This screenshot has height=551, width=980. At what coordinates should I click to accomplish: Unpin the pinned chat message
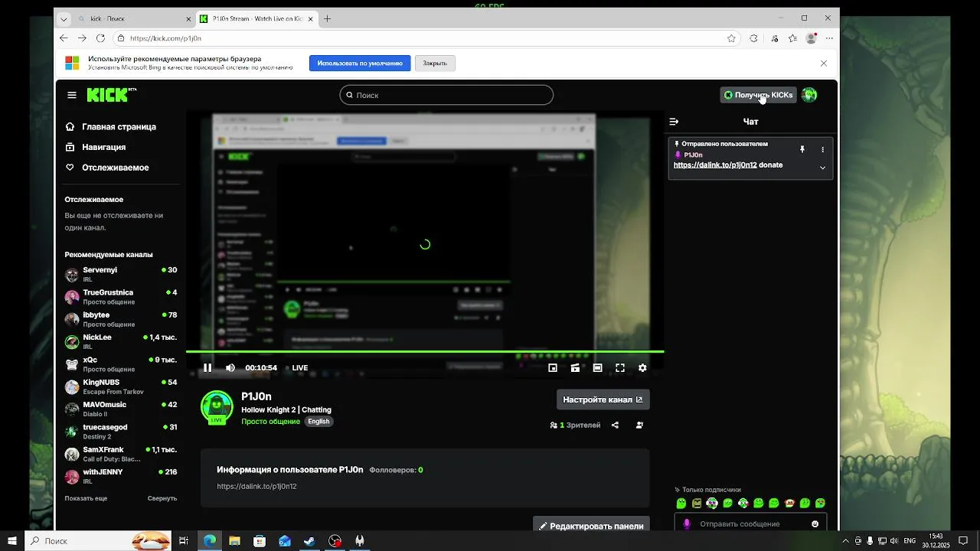(x=802, y=150)
